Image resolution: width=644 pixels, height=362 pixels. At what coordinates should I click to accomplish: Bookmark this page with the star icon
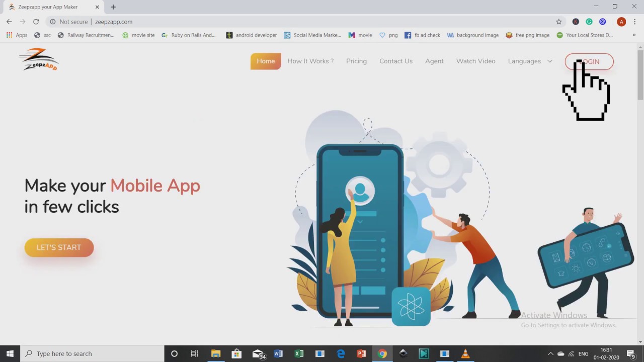point(558,22)
